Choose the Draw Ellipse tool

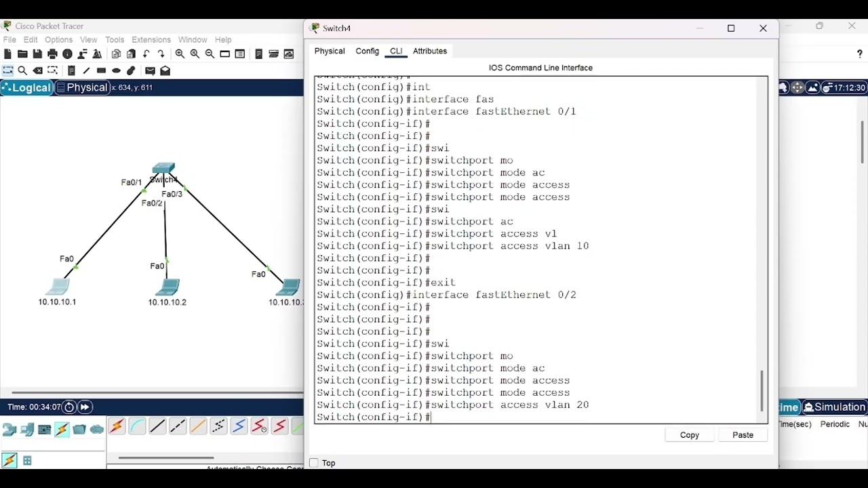pyautogui.click(x=116, y=70)
